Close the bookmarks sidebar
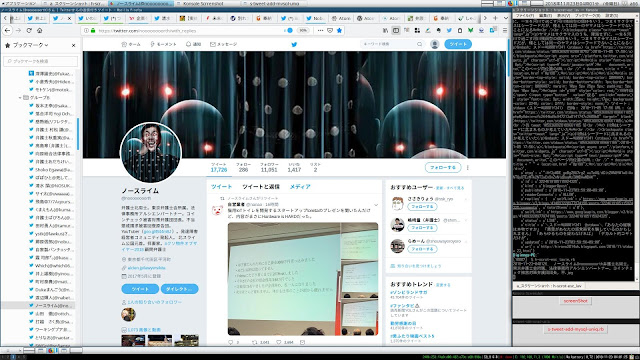The image size is (640, 360). tap(73, 45)
